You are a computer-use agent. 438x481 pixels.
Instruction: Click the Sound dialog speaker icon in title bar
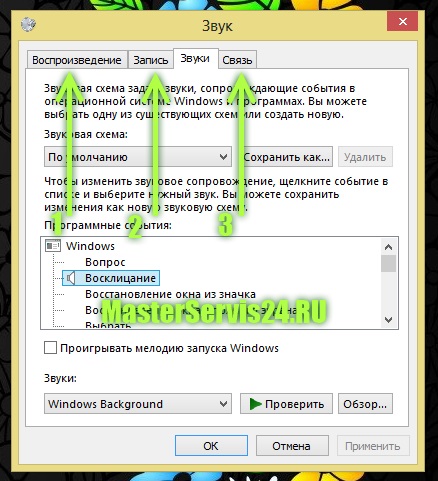tap(28, 24)
